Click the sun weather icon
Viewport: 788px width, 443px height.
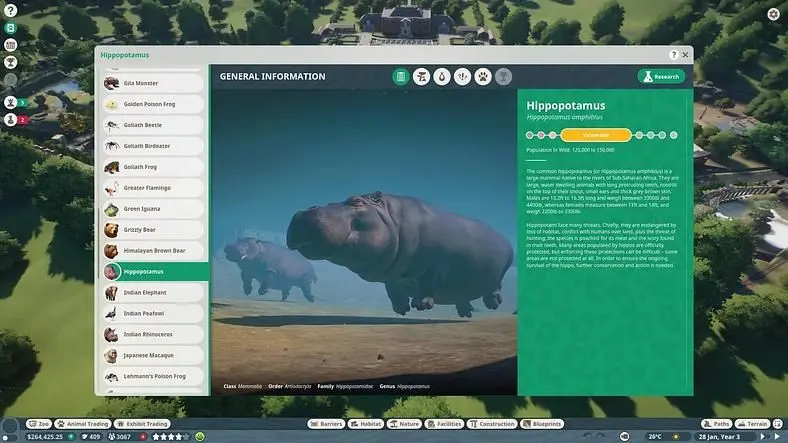click(676, 437)
